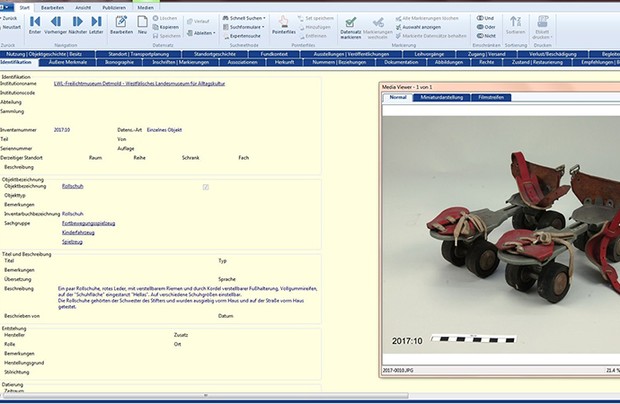Screen dimensions: 620x404
Task: Click the horizontal scrollbar at the bottom
Action: [206, 395]
